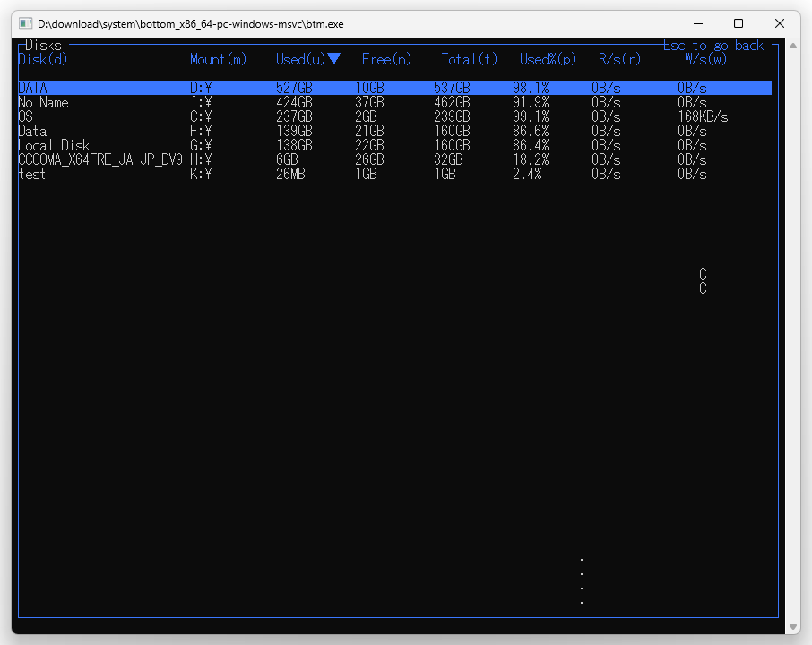The image size is (812, 645).
Task: Click the scrollbar up arrow
Action: pyautogui.click(x=793, y=46)
